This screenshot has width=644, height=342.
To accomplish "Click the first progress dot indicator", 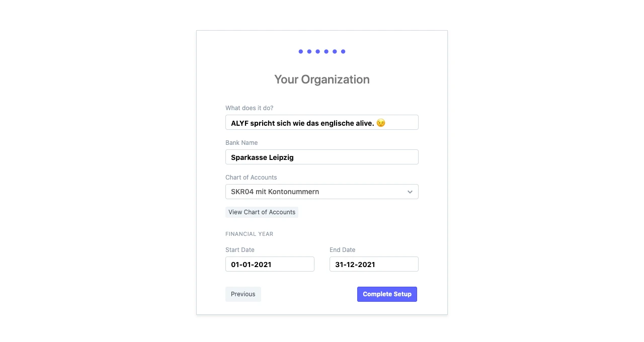I will pos(301,51).
